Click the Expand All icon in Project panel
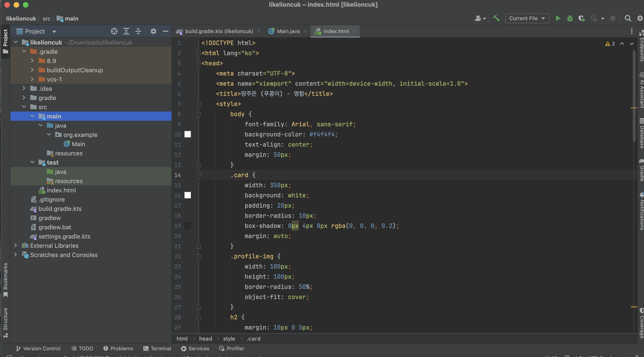Image resolution: width=644 pixels, height=357 pixels. [x=126, y=31]
